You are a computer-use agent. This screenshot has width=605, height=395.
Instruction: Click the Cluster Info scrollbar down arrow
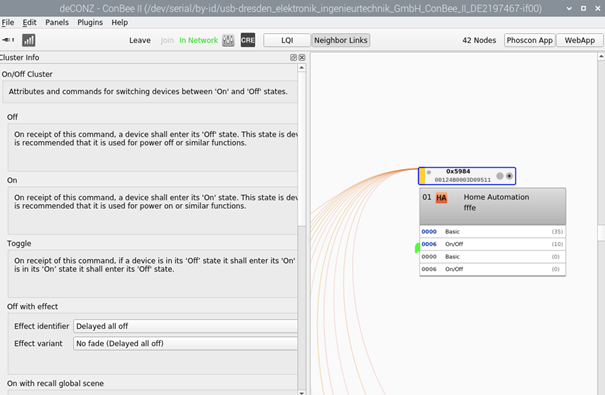(x=302, y=392)
